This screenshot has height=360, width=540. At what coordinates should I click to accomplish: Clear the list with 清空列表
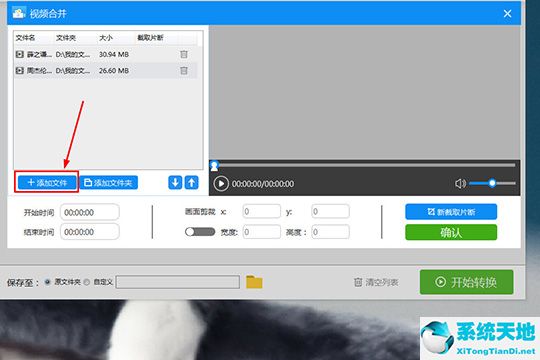click(x=376, y=282)
